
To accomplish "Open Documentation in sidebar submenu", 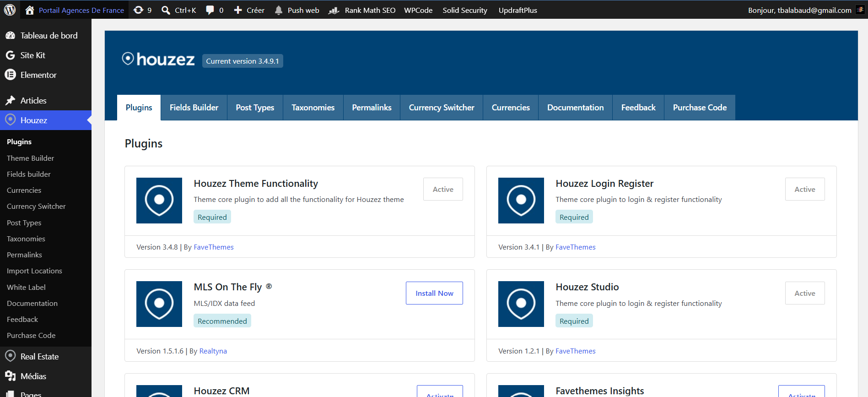I will [x=32, y=303].
